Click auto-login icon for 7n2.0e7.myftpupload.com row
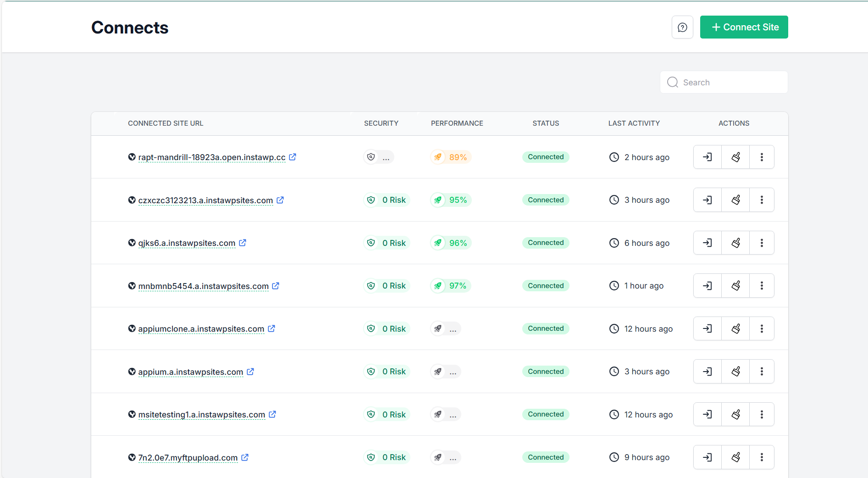 (x=708, y=457)
